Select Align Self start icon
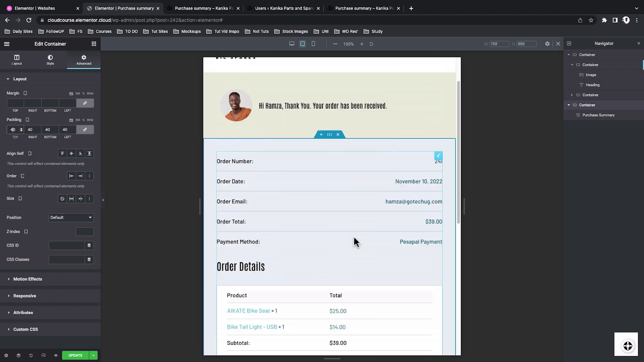This screenshot has width=644, height=362. 62,153
